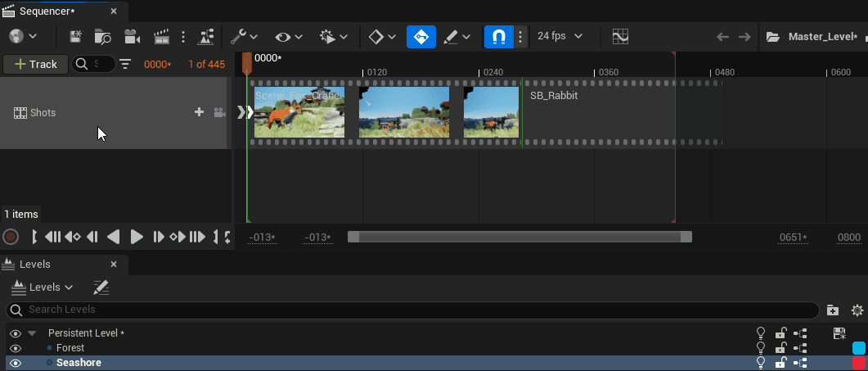This screenshot has width=868, height=371.
Task: Click the Search Levels input field
Action: [x=409, y=310]
